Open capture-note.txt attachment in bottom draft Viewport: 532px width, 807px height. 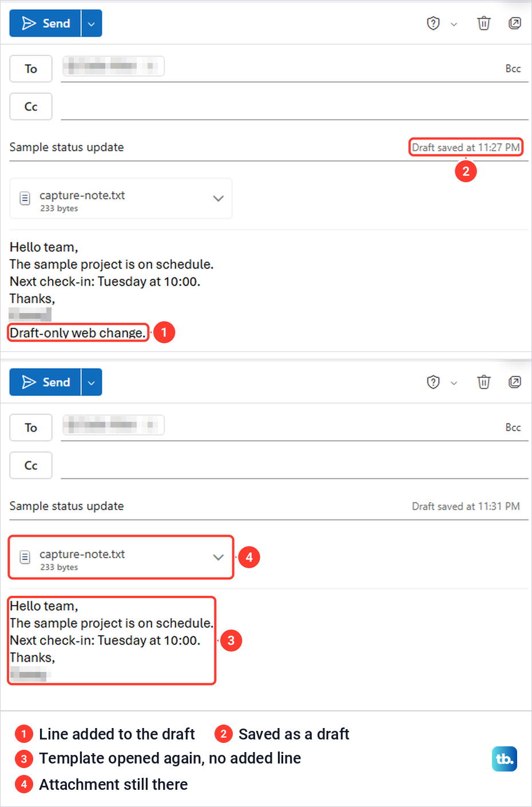[121, 557]
